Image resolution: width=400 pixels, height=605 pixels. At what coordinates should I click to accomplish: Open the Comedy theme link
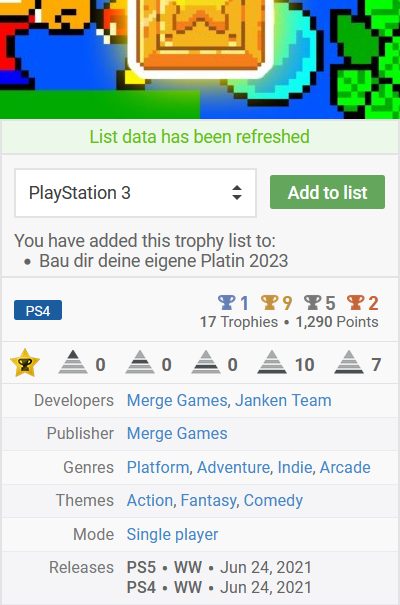pos(273,501)
